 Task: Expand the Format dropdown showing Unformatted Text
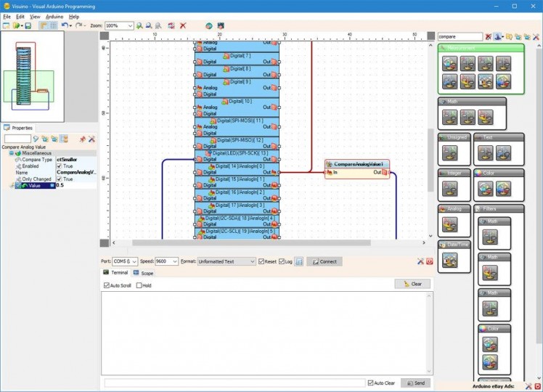point(252,261)
